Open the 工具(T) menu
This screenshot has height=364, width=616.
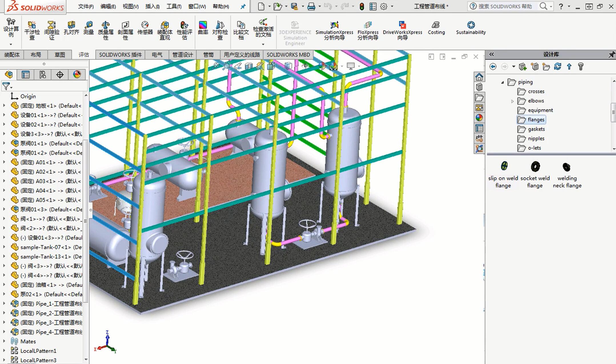coord(174,6)
